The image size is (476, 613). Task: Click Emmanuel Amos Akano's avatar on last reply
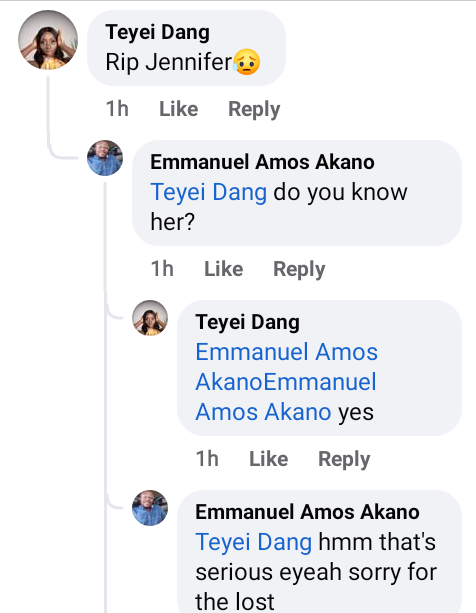tap(150, 508)
